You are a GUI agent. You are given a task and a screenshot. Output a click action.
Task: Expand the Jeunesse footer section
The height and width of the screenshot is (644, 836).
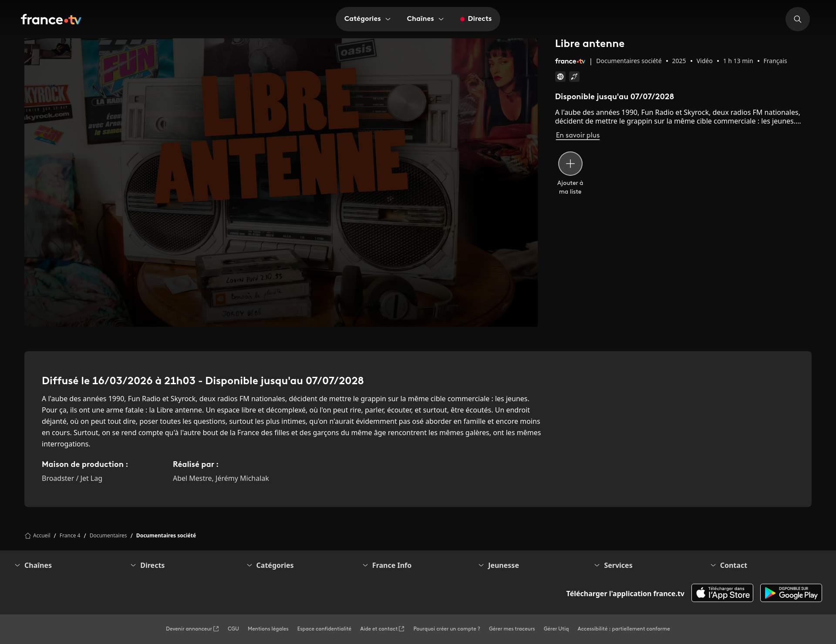pyautogui.click(x=503, y=565)
